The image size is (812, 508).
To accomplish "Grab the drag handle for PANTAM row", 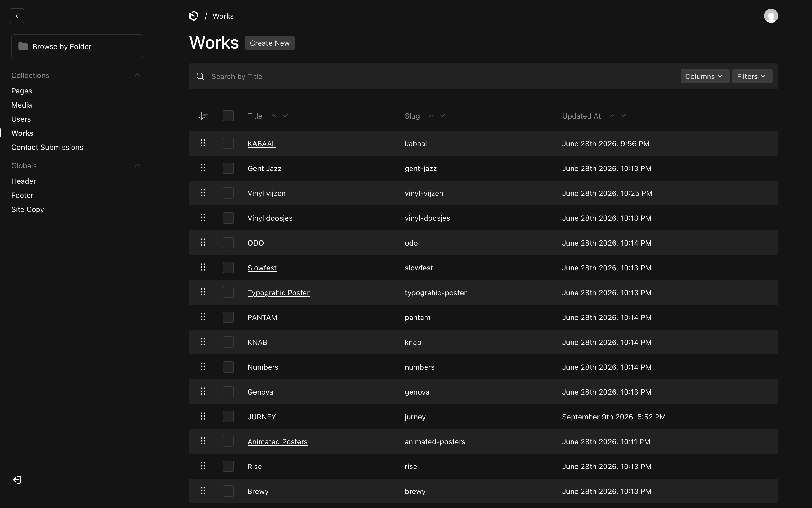I will tap(203, 317).
